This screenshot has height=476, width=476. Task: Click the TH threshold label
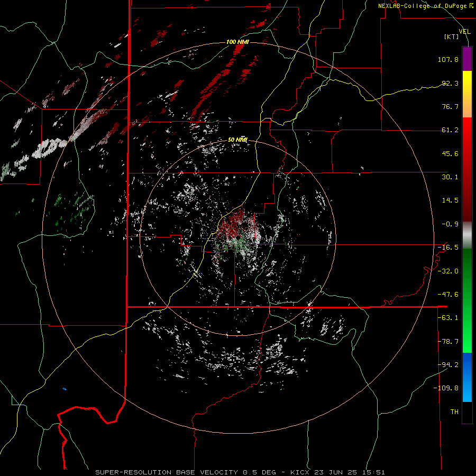click(x=454, y=412)
